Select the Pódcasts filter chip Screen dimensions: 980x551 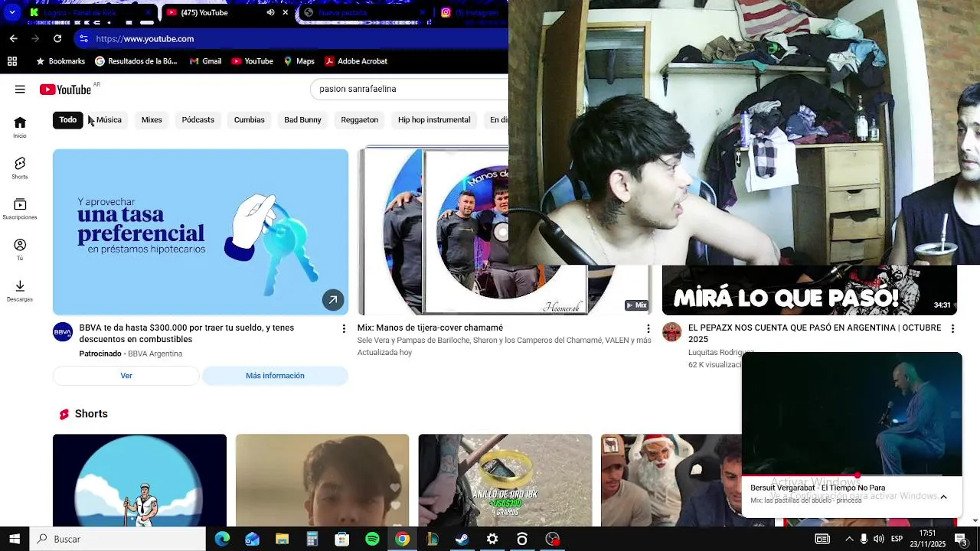198,120
